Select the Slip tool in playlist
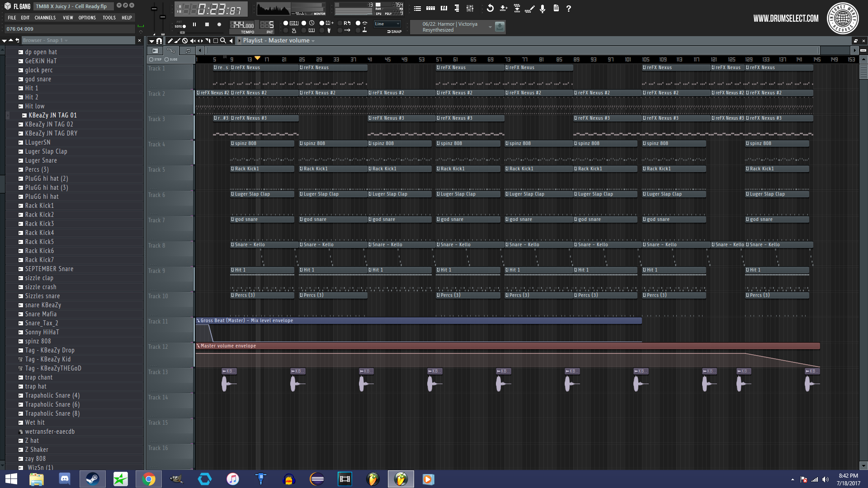 200,41
